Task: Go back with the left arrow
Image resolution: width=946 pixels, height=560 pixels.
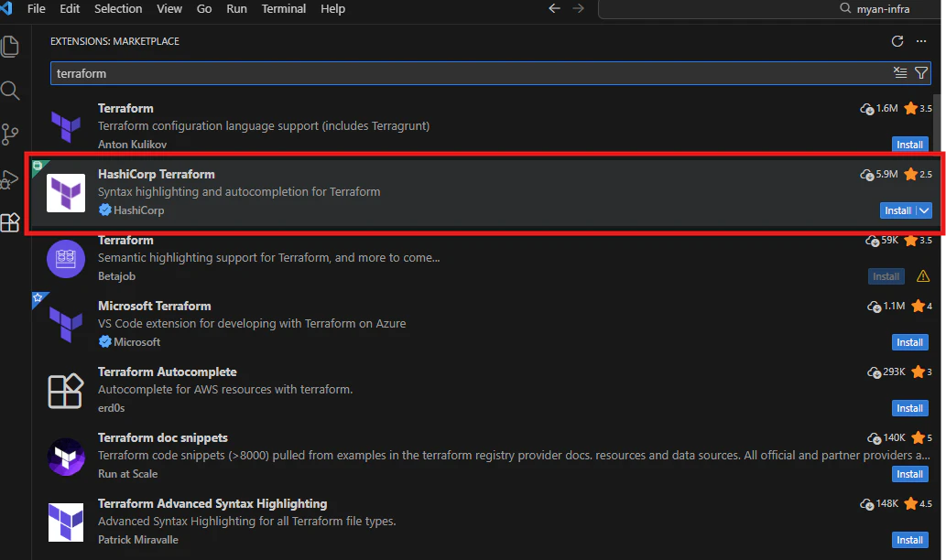Action: pos(554,8)
